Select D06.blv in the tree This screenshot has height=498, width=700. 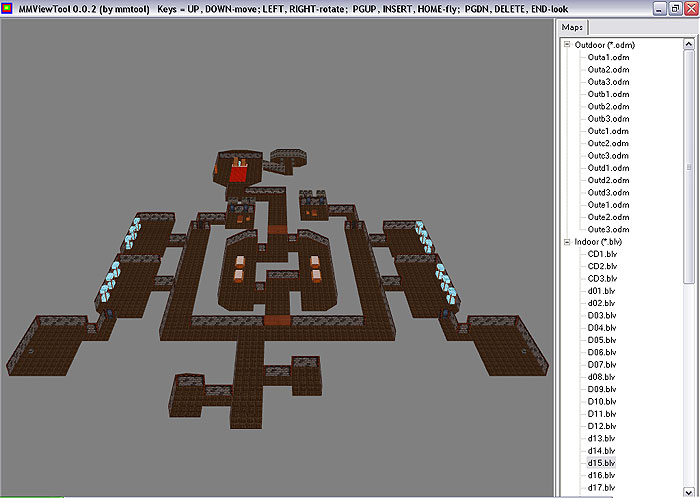tap(602, 353)
